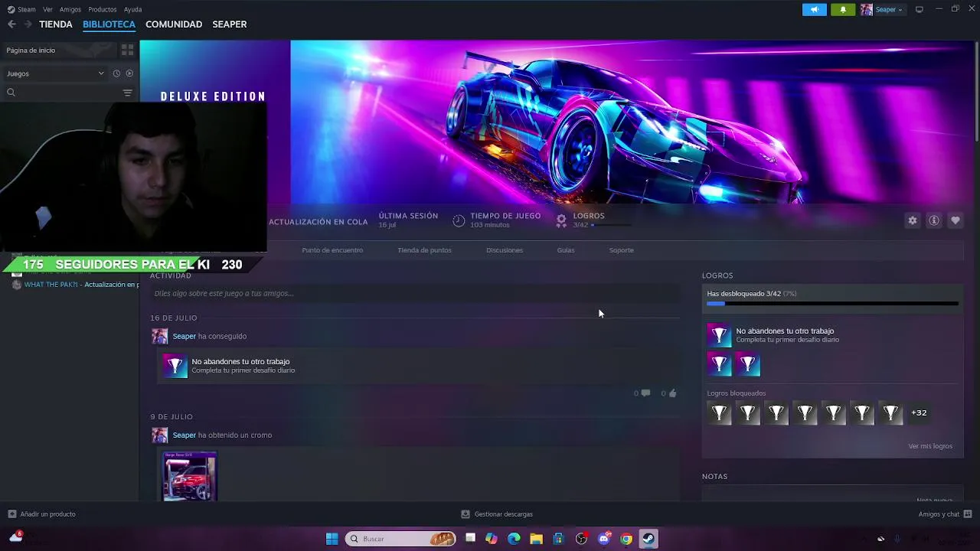Open the Copilot taskbar icon
Screen dimensions: 980x551
point(492,539)
